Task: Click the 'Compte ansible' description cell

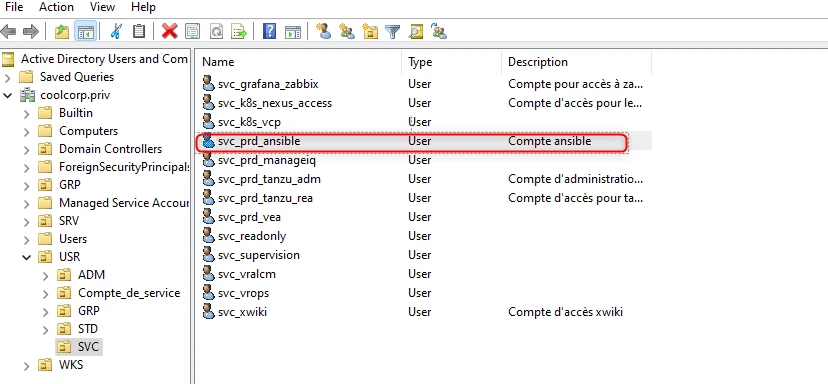Action: point(549,141)
